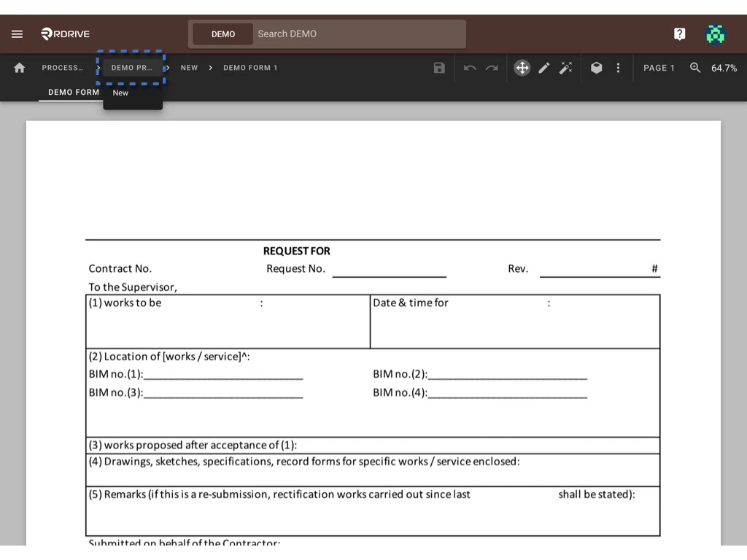Screen dimensions: 747x560
Task: Open the DEMO search scope selector
Action: point(222,34)
